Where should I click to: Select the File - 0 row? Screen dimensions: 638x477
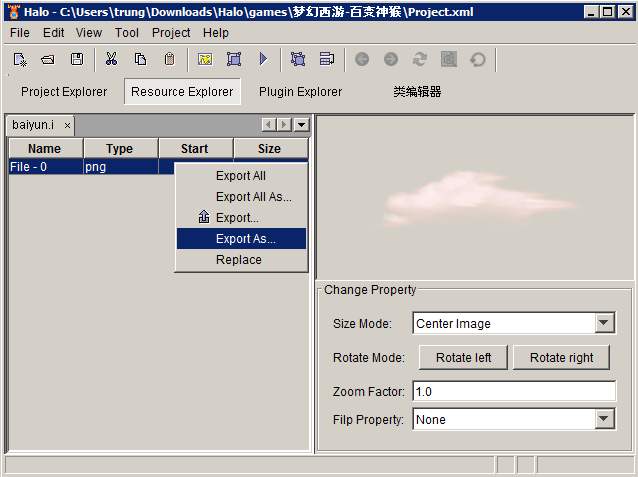pyautogui.click(x=92, y=167)
